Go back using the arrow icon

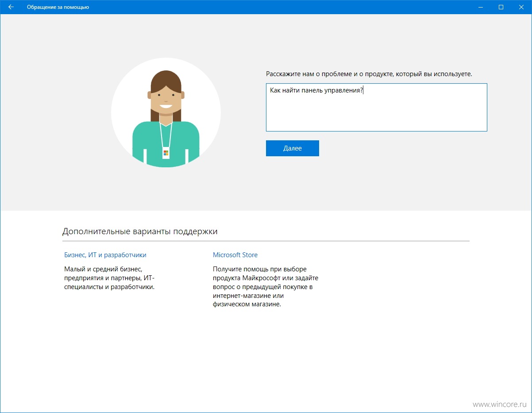(11, 7)
